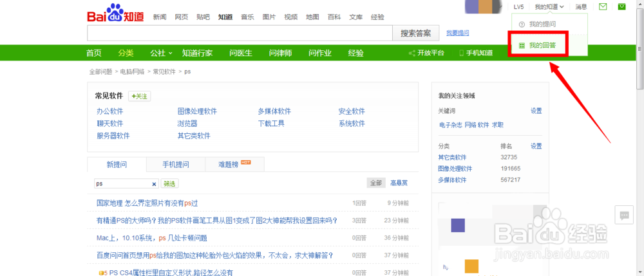
Task: Click the user avatar image
Action: pos(482,7)
